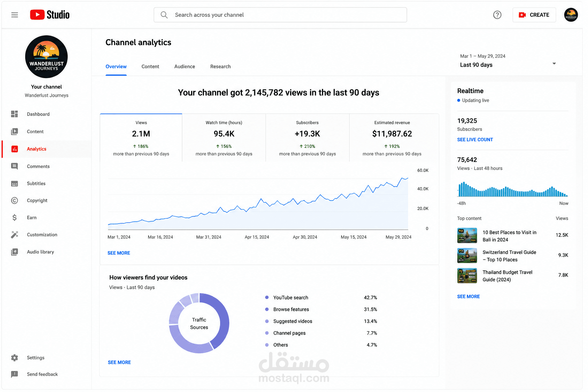
Task: Open the help question mark icon
Action: (497, 15)
